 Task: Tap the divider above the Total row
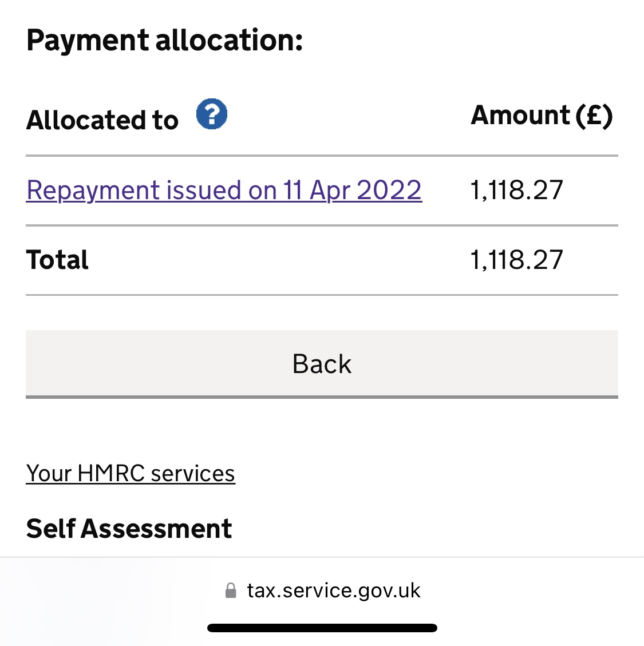(322, 225)
